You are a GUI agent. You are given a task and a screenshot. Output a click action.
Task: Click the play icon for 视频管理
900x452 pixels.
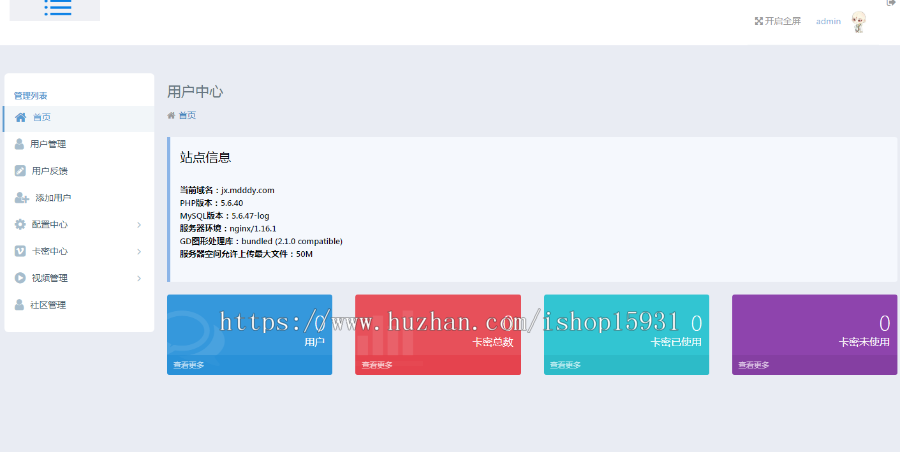tap(20, 278)
